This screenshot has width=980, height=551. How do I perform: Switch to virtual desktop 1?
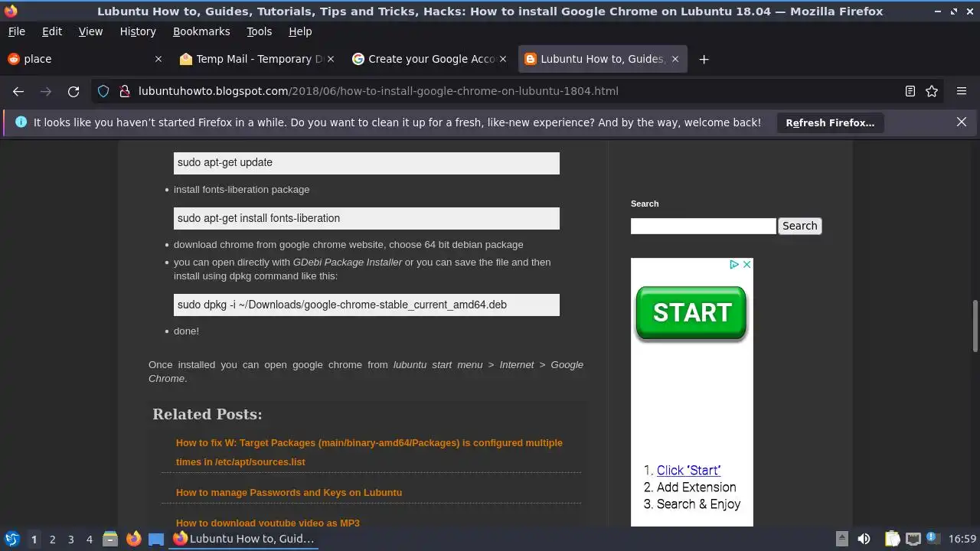34,539
